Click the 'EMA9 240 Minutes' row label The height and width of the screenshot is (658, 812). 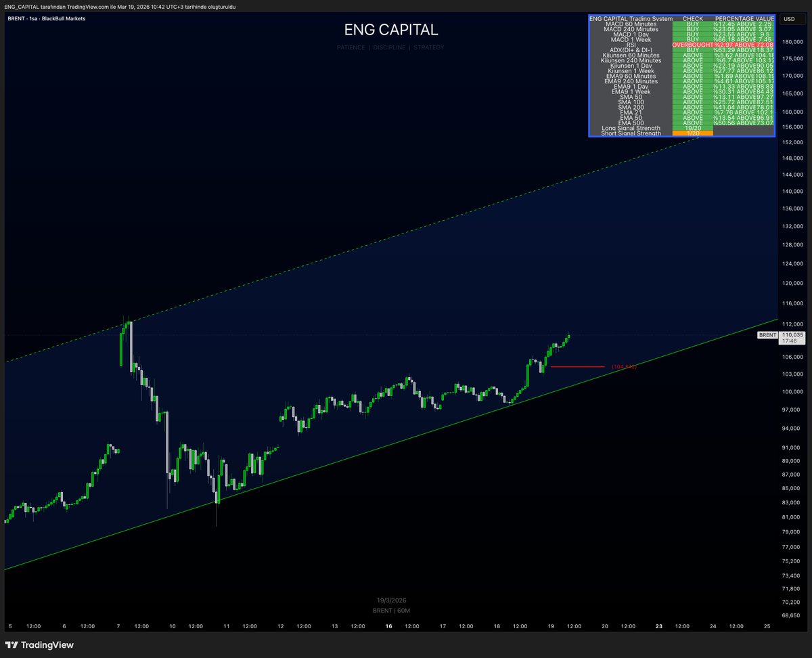point(631,81)
